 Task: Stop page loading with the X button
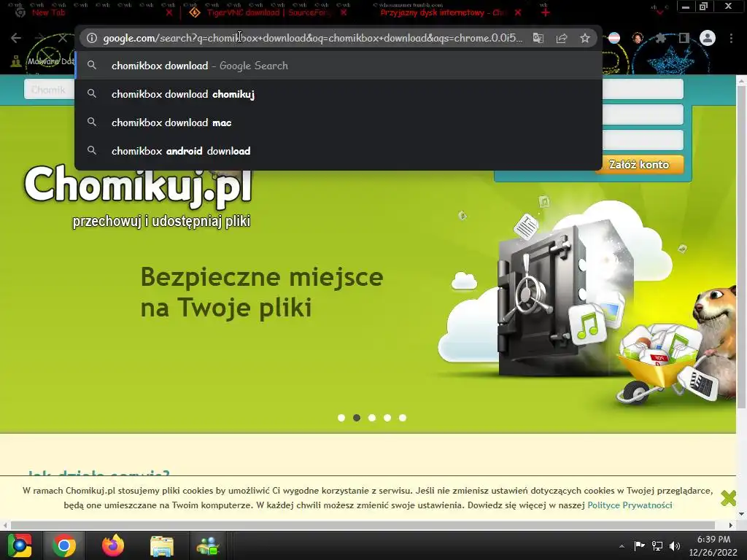tap(63, 38)
